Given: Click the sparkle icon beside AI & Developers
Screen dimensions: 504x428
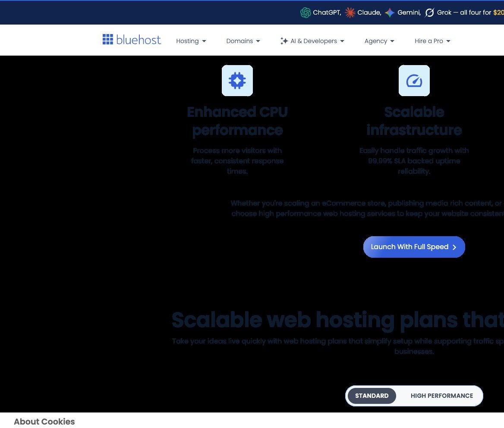Looking at the screenshot, I should click(284, 41).
